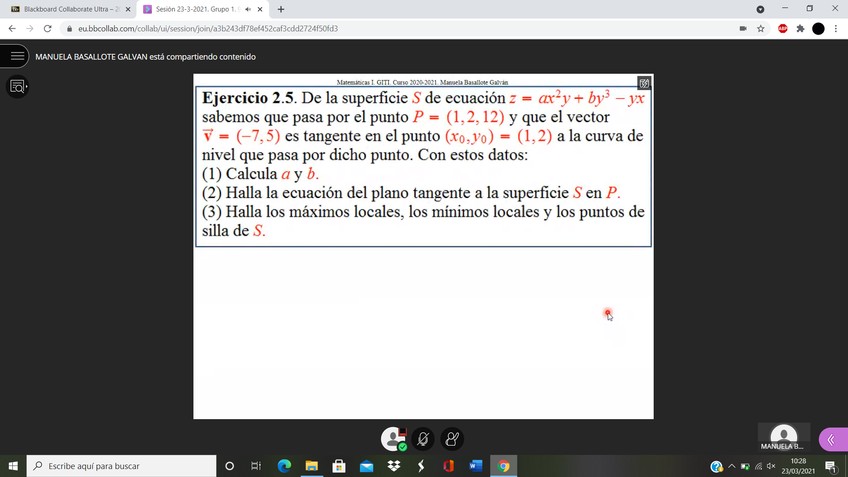Close the Blackboard Collaborate Ultra tab
Screen dimensions: 848x477
(128, 9)
